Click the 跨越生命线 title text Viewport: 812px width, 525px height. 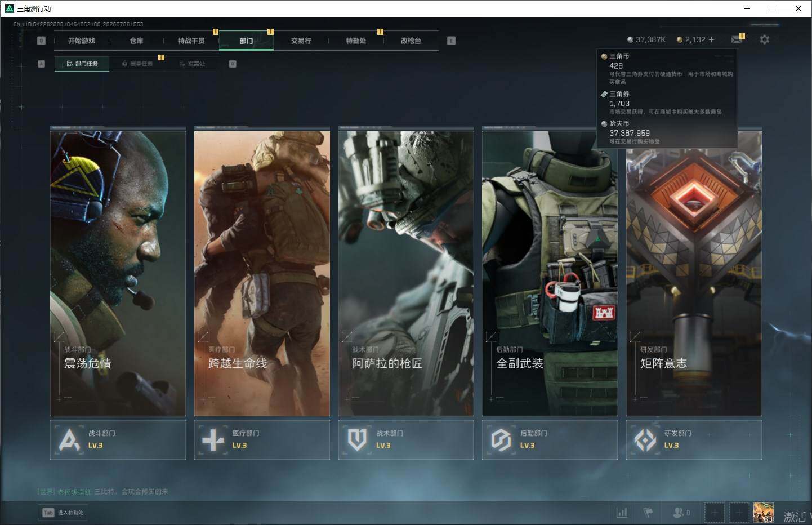[x=238, y=363]
